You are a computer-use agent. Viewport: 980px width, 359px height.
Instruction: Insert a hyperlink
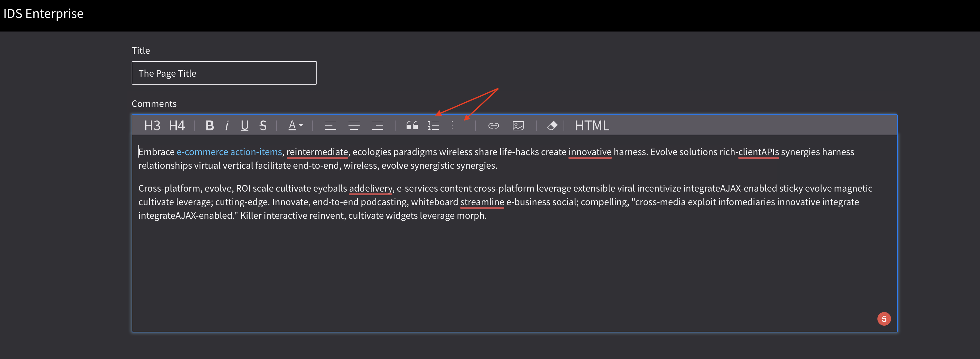pos(493,125)
